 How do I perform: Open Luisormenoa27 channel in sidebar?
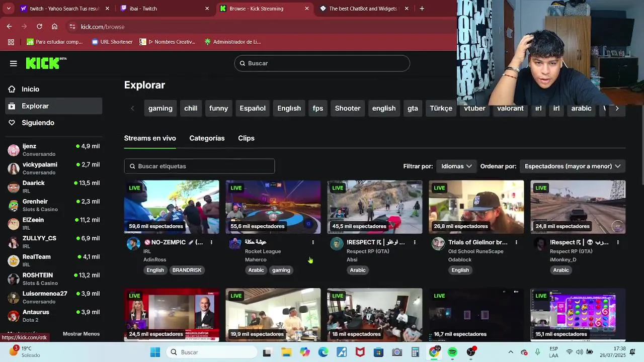coord(54,297)
